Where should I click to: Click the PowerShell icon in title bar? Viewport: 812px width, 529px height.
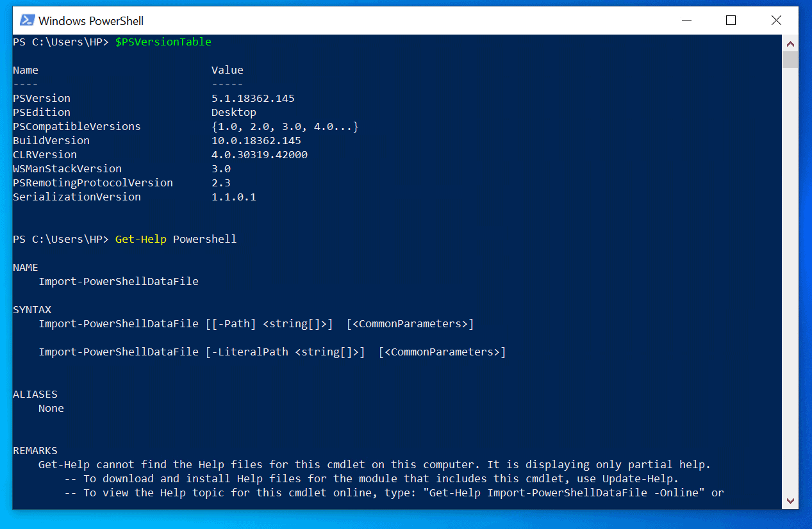point(27,20)
